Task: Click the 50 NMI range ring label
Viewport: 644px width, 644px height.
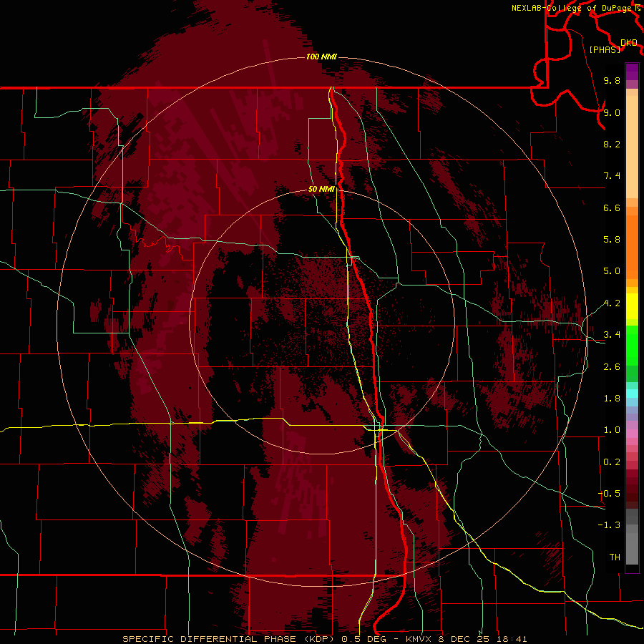Action: pyautogui.click(x=321, y=190)
